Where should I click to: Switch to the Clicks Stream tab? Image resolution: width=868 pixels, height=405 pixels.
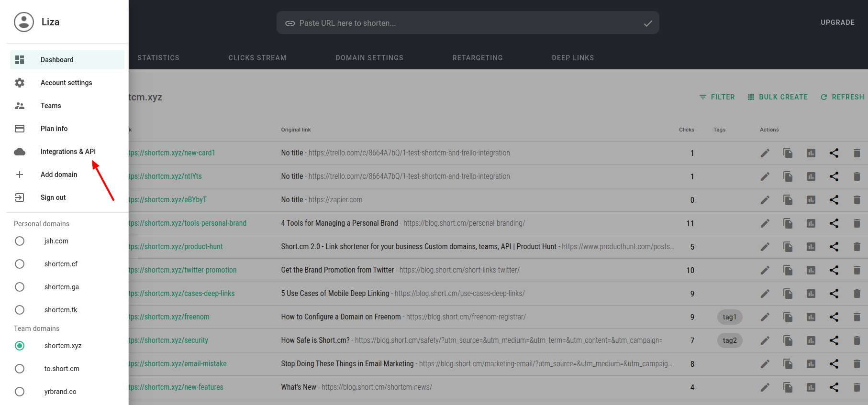coord(257,58)
